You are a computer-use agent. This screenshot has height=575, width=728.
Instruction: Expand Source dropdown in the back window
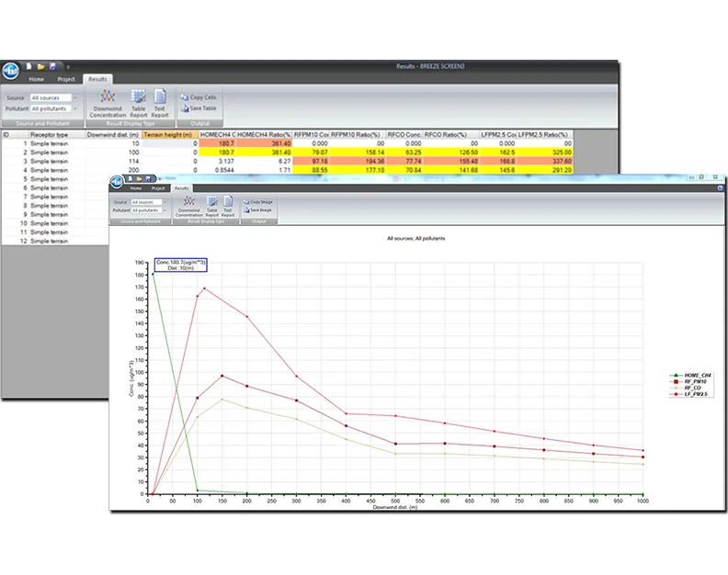pyautogui.click(x=75, y=97)
